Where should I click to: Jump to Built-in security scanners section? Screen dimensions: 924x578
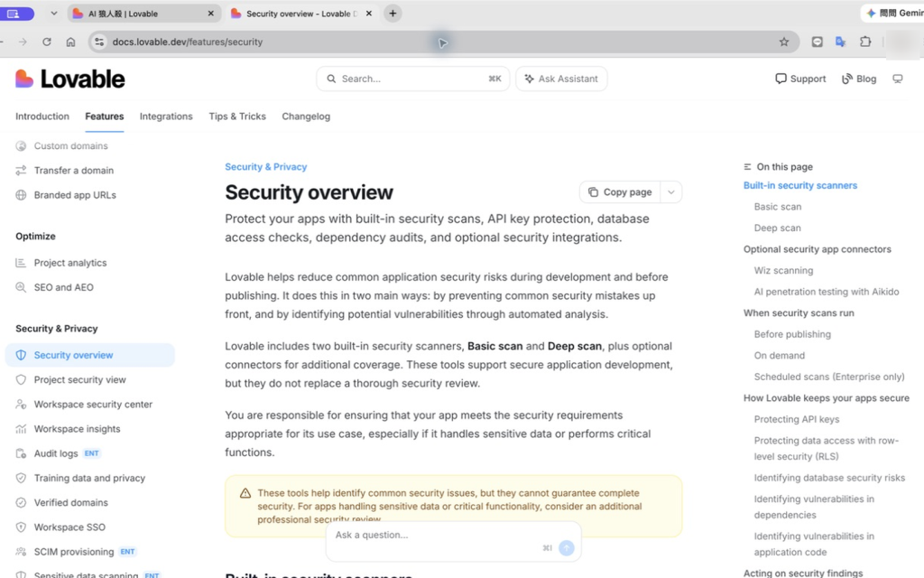click(800, 186)
